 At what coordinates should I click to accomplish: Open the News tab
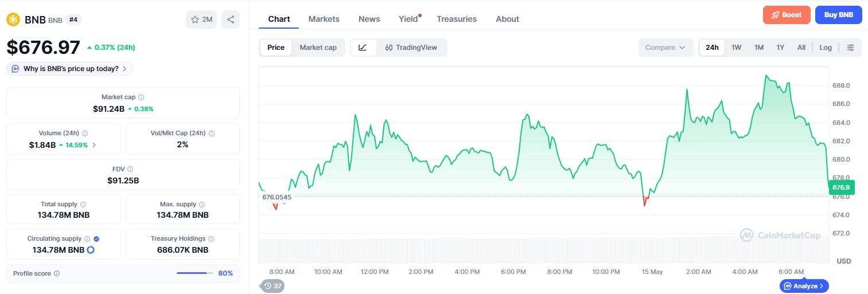(369, 19)
